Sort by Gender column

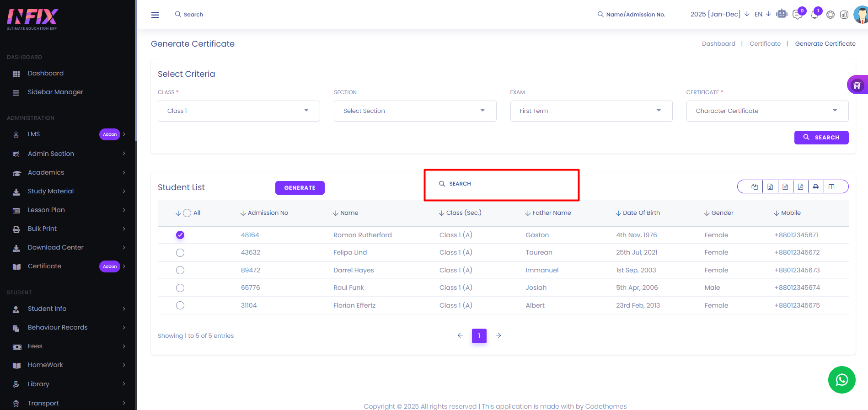(x=719, y=213)
